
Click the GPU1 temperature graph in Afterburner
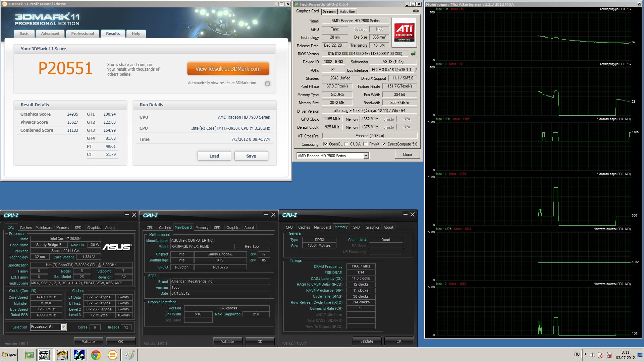[x=533, y=36]
